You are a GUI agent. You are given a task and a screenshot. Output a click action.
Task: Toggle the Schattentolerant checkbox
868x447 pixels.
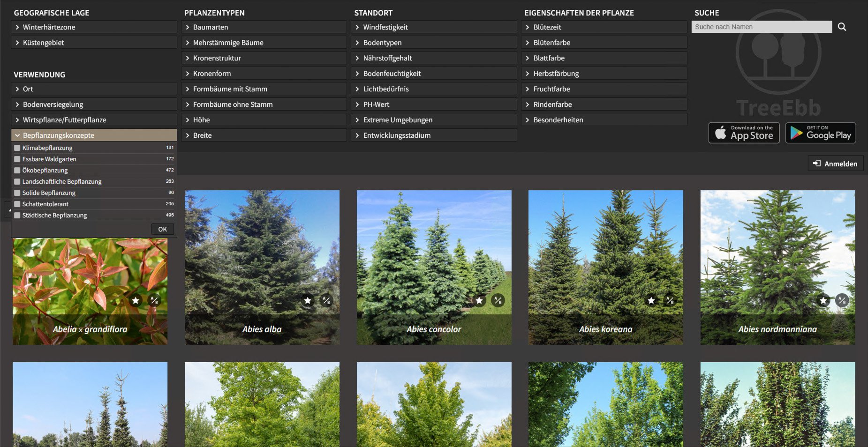(17, 204)
